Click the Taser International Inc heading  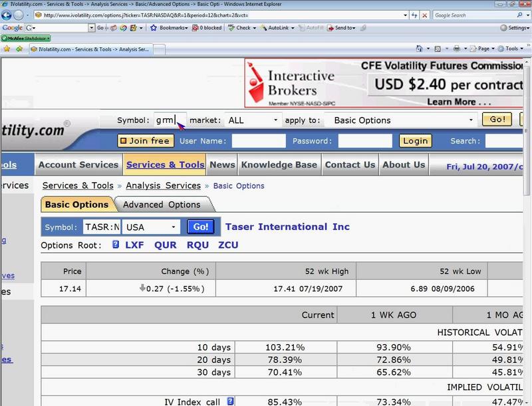coord(287,227)
